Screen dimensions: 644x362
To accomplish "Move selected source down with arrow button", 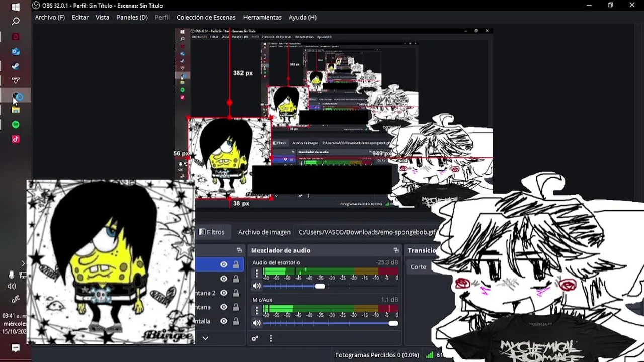I will coord(205,338).
